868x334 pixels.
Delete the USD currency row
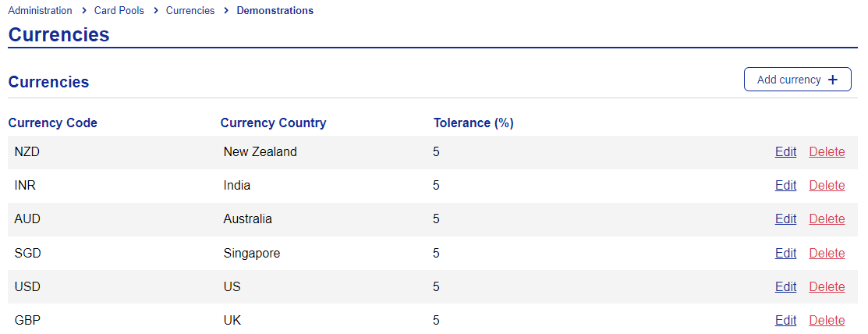[x=827, y=287]
